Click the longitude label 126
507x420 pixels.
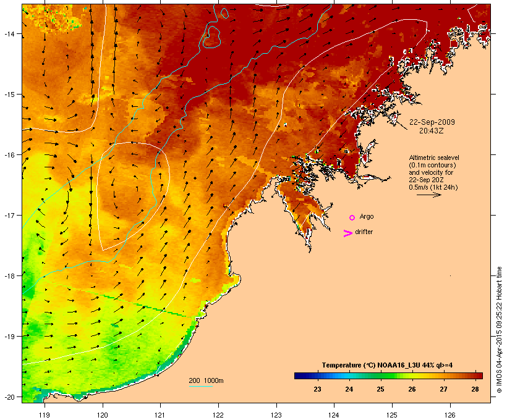[x=449, y=415]
